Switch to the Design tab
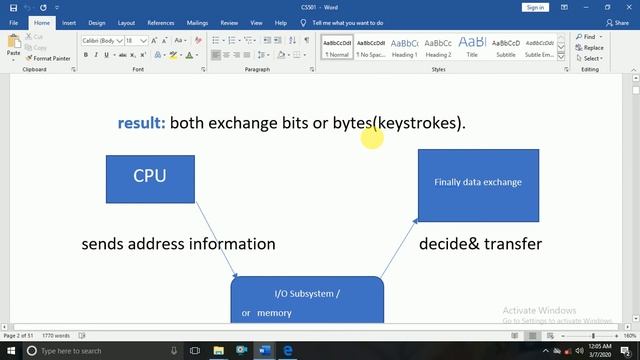 click(x=97, y=23)
